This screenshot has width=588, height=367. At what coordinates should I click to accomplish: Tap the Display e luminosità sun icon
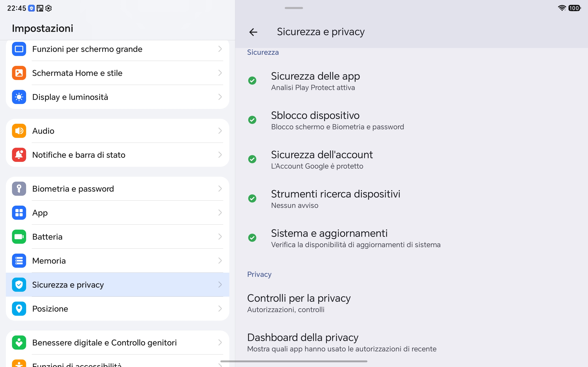click(x=19, y=97)
